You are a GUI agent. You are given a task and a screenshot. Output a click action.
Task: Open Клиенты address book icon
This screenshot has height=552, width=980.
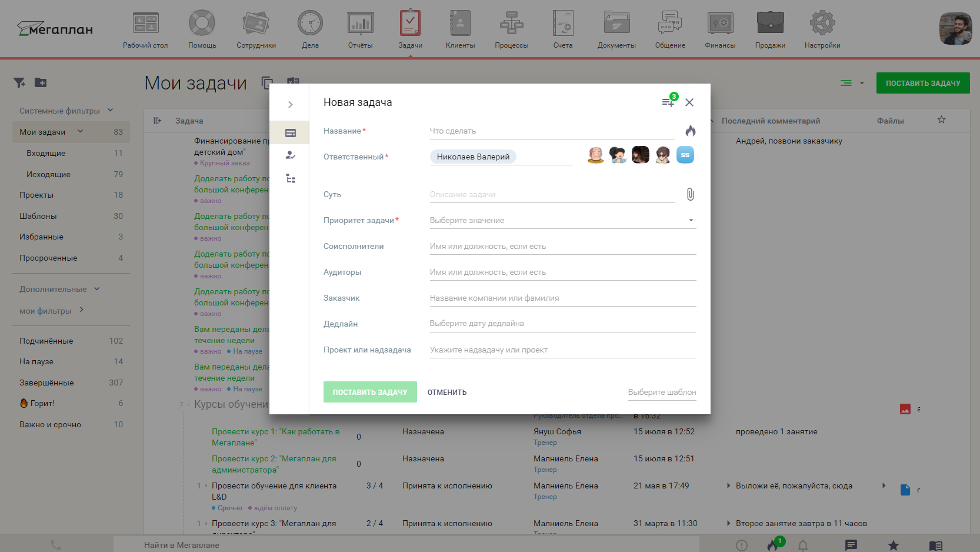coord(460,29)
